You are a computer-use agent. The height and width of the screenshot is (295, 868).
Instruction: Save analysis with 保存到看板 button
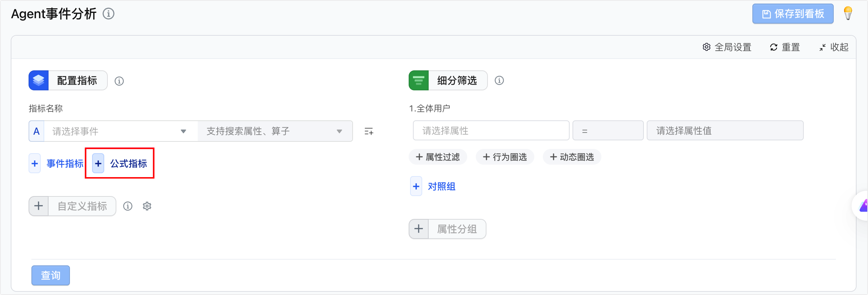pyautogui.click(x=793, y=14)
